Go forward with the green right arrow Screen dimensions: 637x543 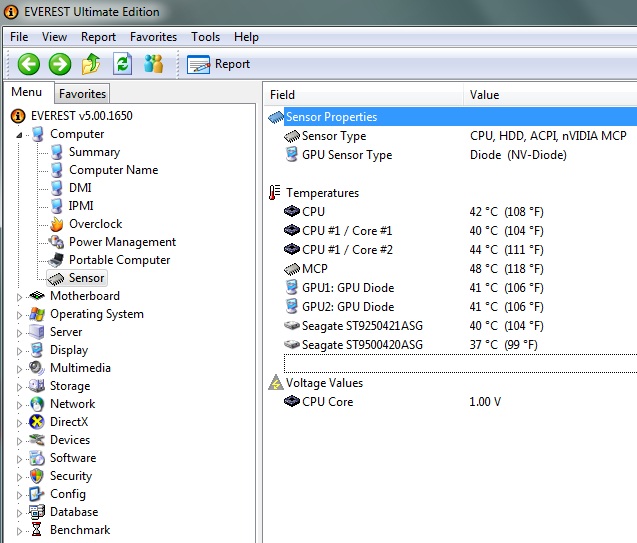60,64
